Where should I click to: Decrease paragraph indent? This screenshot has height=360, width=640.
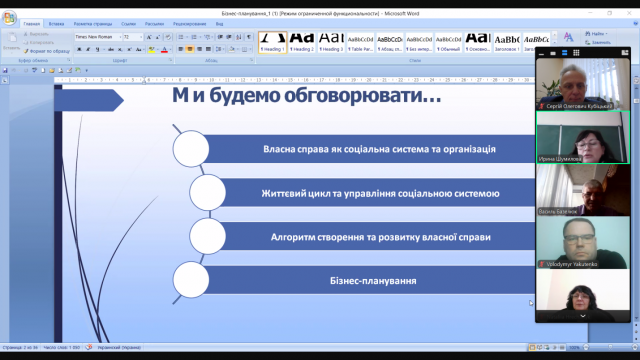220,37
